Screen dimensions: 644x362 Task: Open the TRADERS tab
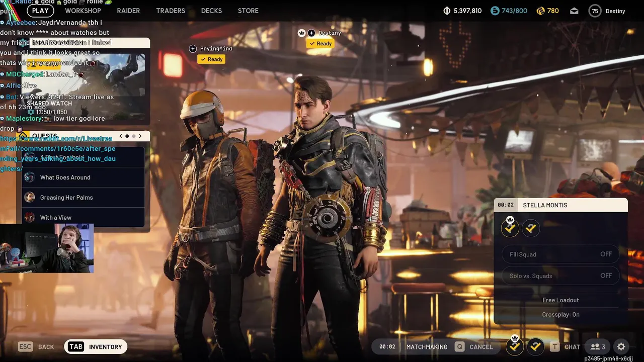[171, 11]
